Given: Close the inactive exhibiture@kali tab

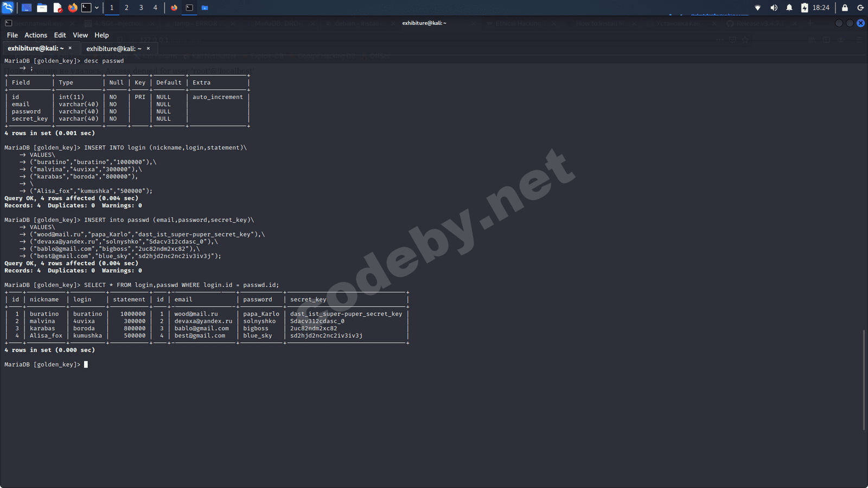Looking at the screenshot, I should click(x=148, y=49).
